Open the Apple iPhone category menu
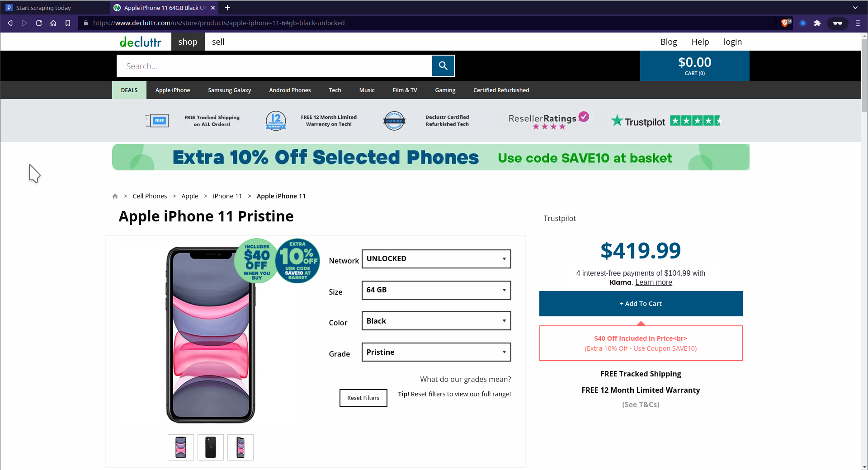868x470 pixels. 172,90
